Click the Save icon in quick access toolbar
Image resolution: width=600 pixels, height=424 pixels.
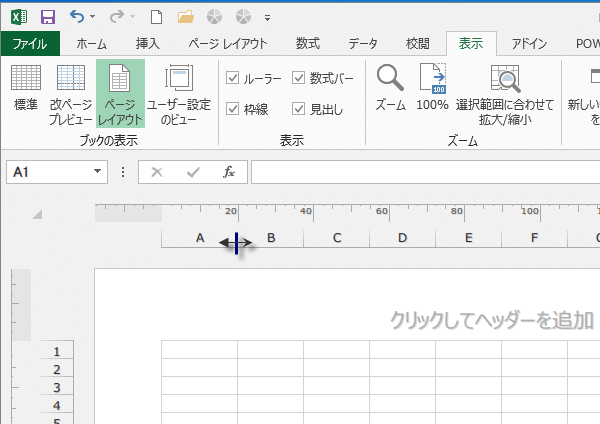(47, 17)
